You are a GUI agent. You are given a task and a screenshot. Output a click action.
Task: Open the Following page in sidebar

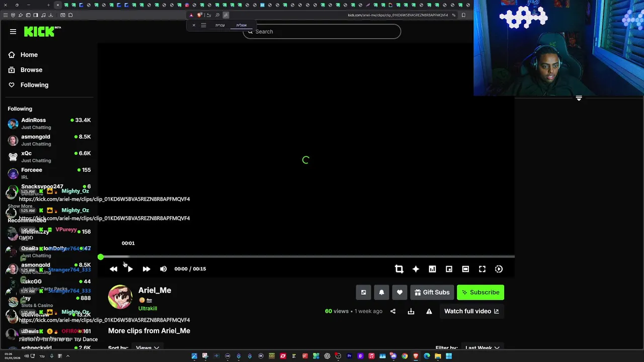29,85
